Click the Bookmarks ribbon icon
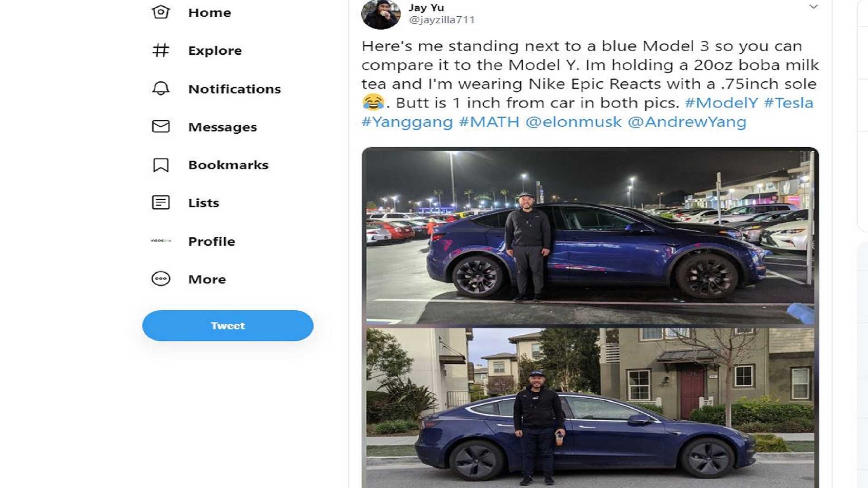This screenshot has width=868, height=488. pos(160,165)
